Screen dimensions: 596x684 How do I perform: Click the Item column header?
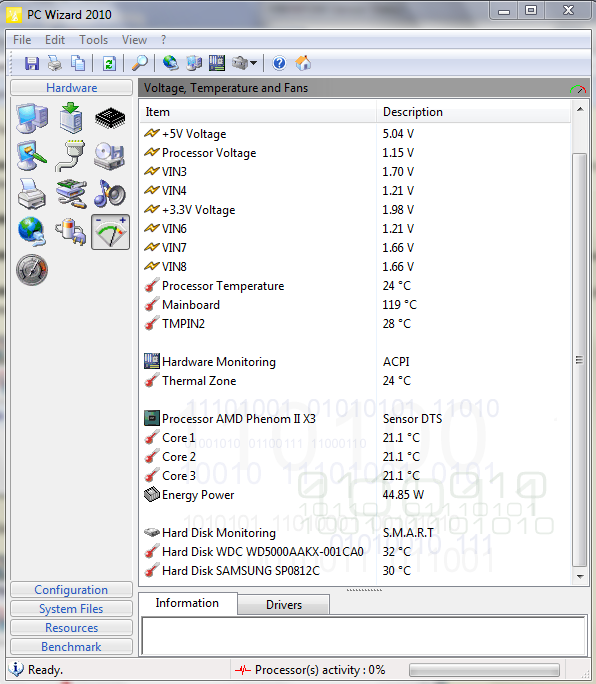click(258, 112)
